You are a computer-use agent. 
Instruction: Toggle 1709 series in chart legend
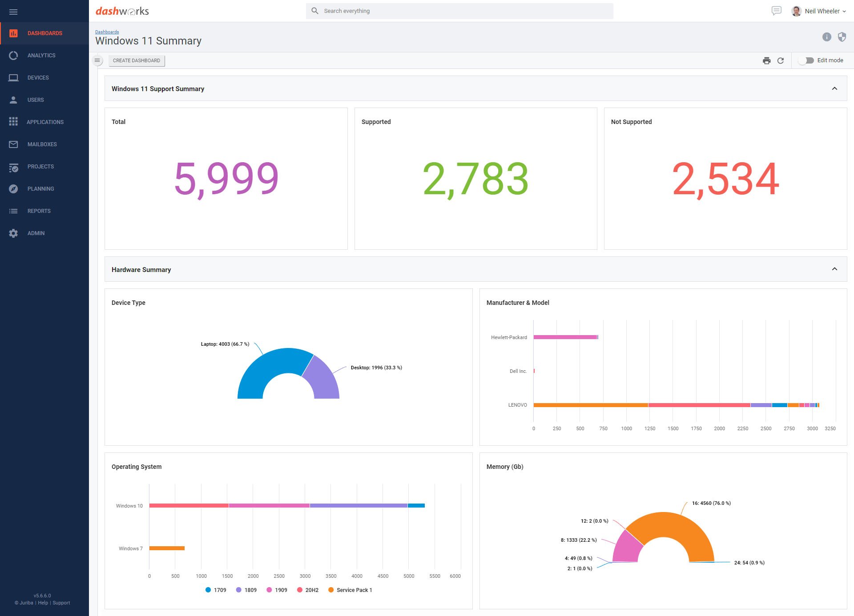click(x=216, y=590)
